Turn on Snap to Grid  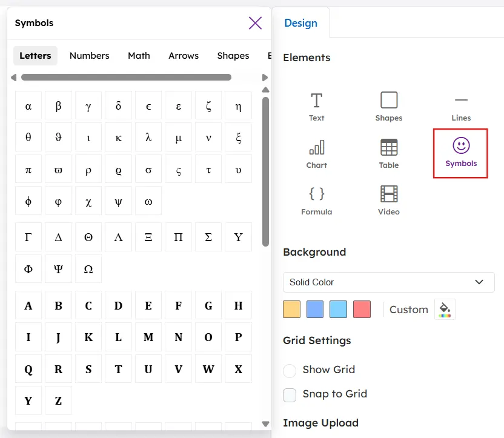pyautogui.click(x=290, y=394)
